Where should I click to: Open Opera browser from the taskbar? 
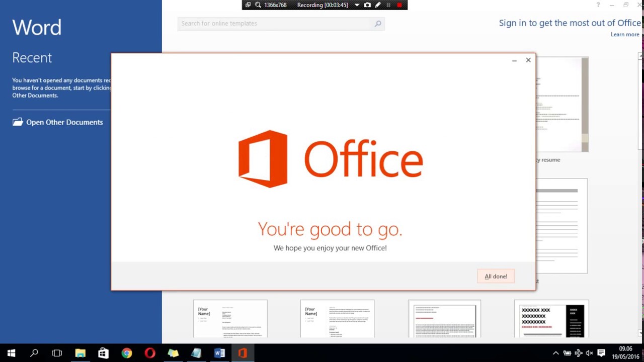pos(149,353)
